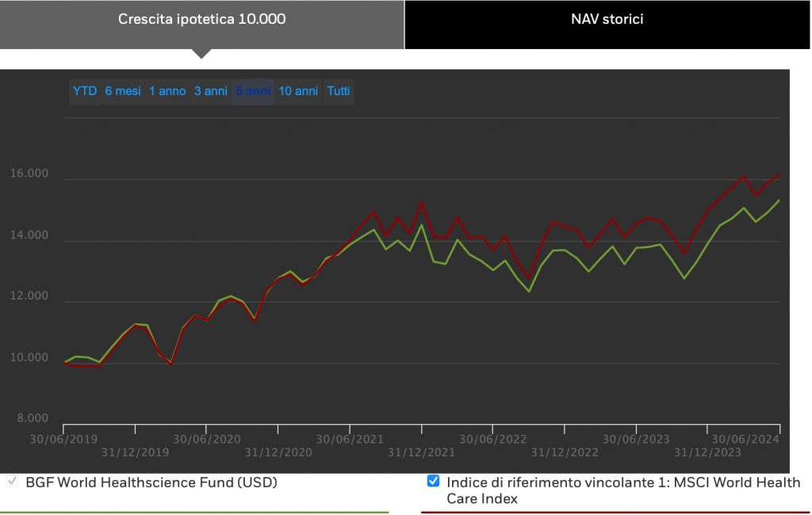The image size is (812, 515).
Task: Uncheck the MSCI World Health Care Index checkbox
Action: pyautogui.click(x=433, y=481)
